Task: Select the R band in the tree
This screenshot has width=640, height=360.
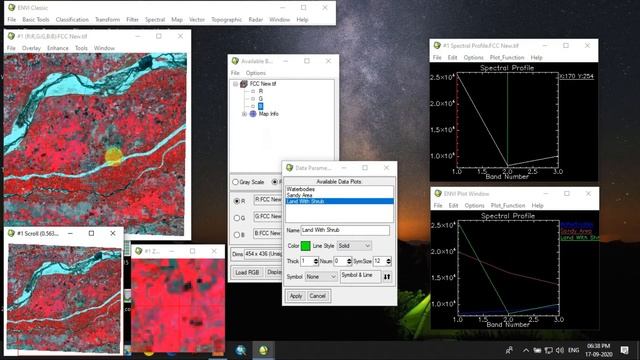Action: tap(261, 91)
